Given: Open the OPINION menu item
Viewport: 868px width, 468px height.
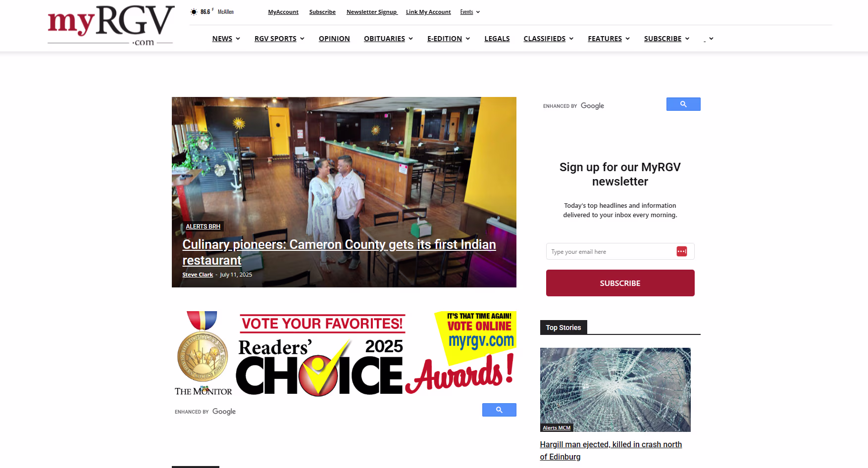Looking at the screenshot, I should coord(334,39).
